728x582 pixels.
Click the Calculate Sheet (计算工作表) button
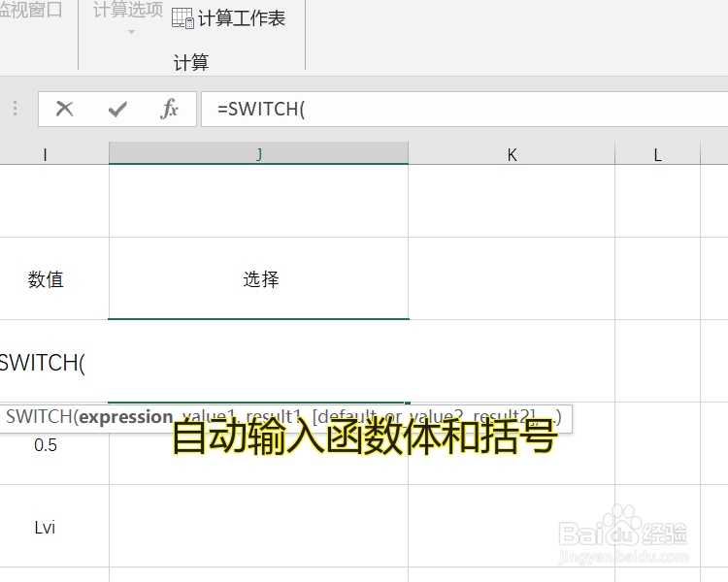click(228, 18)
